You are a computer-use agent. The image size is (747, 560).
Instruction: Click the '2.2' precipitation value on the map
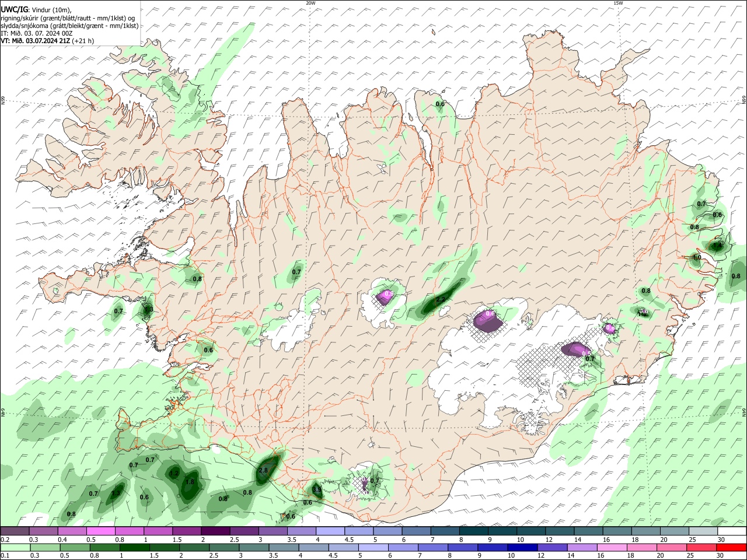(x=441, y=300)
